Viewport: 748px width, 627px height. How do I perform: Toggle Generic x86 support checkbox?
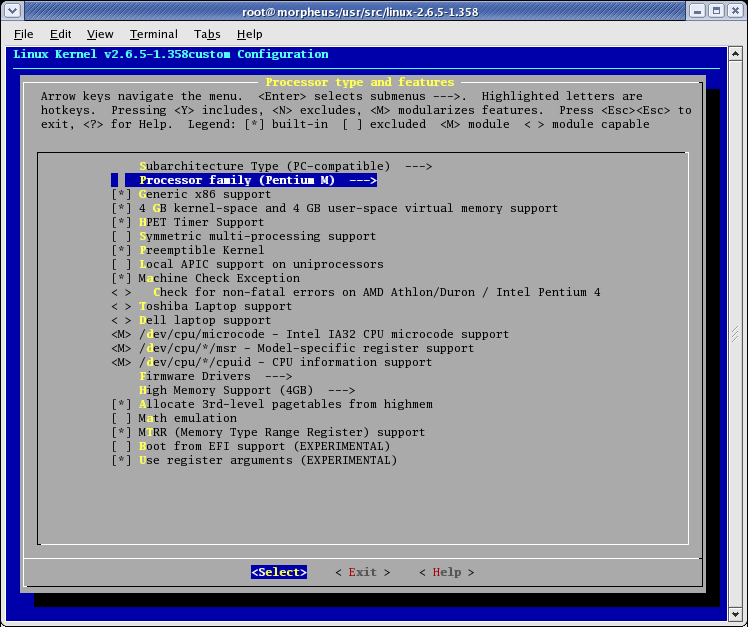pyautogui.click(x=122, y=194)
